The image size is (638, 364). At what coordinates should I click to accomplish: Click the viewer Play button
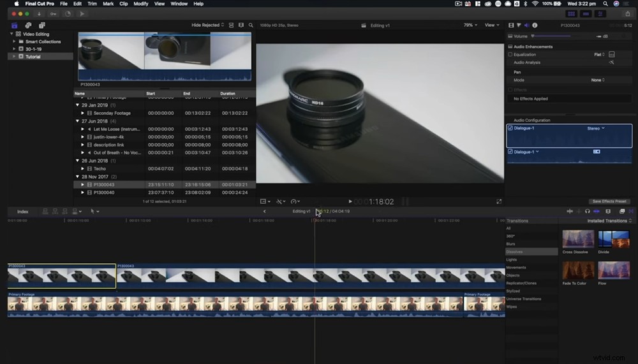click(x=350, y=201)
